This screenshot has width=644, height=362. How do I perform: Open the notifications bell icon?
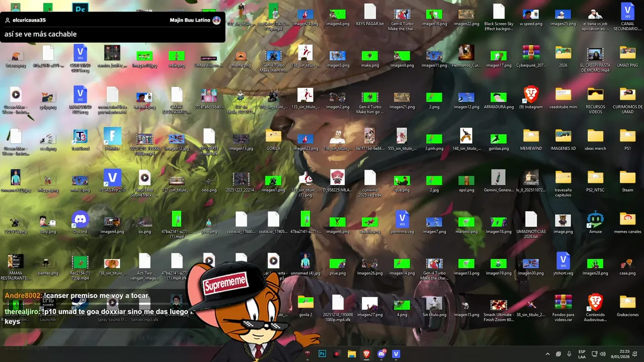[x=635, y=354]
